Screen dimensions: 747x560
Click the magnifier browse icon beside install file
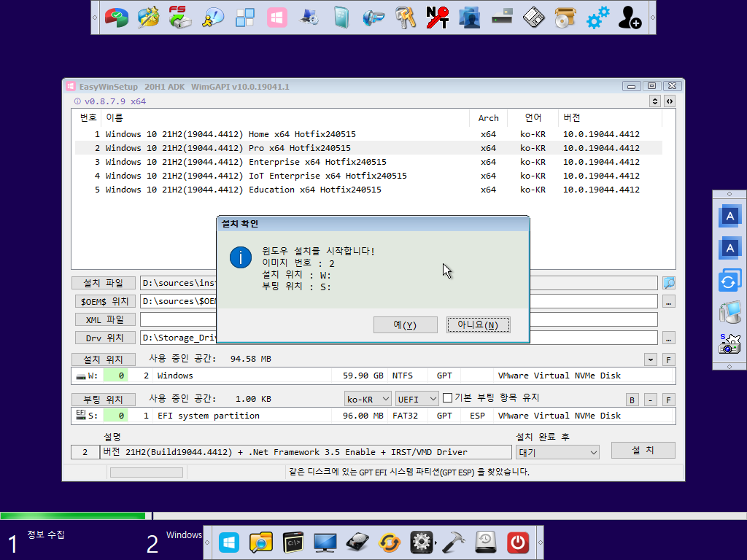pos(669,284)
